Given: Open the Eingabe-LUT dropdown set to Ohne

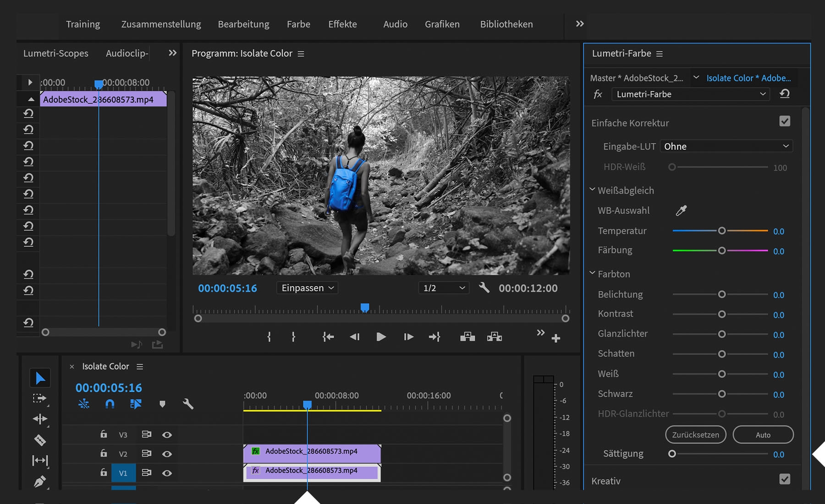Looking at the screenshot, I should tap(726, 146).
